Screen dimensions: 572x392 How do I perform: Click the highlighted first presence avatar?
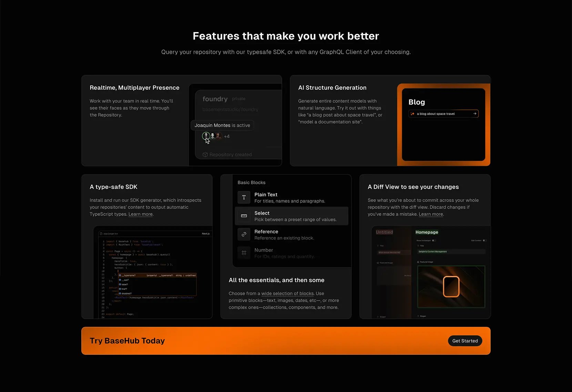click(x=206, y=136)
